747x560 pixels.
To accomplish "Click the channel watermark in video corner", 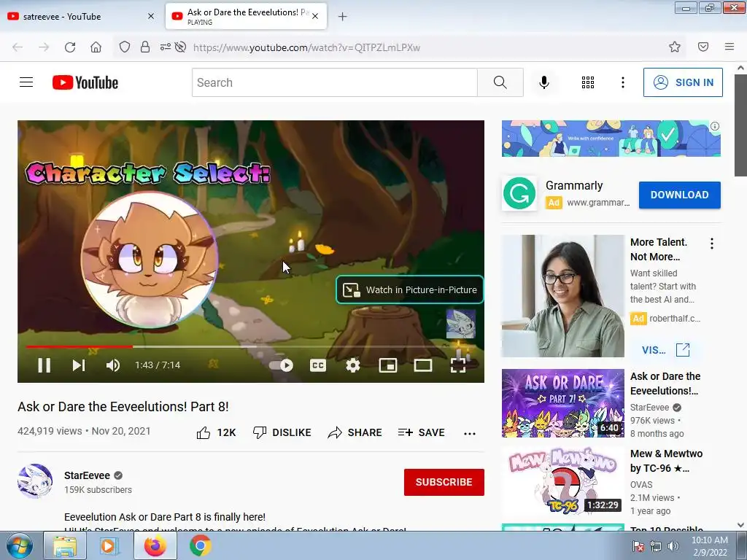I will coord(461,323).
